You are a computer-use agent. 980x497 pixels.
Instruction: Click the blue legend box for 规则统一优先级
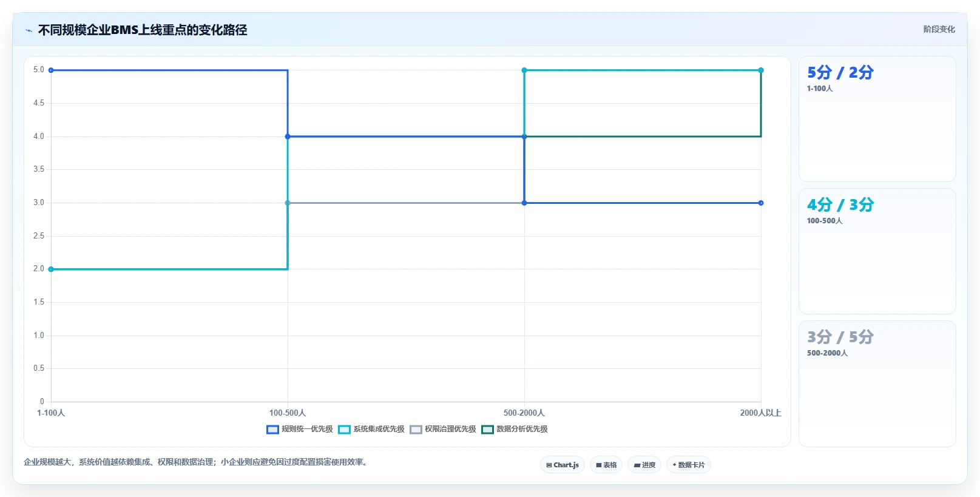[272, 430]
